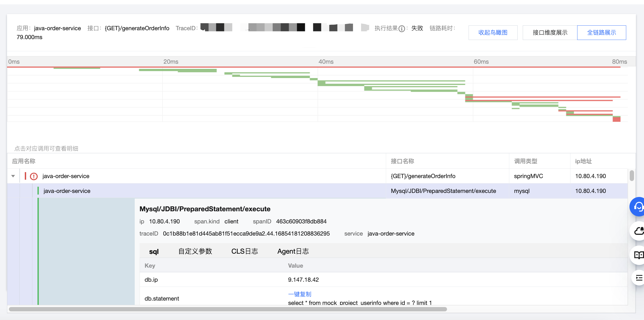The width and height of the screenshot is (644, 320).
Task: Click the service value java-order-service in details
Action: click(391, 234)
